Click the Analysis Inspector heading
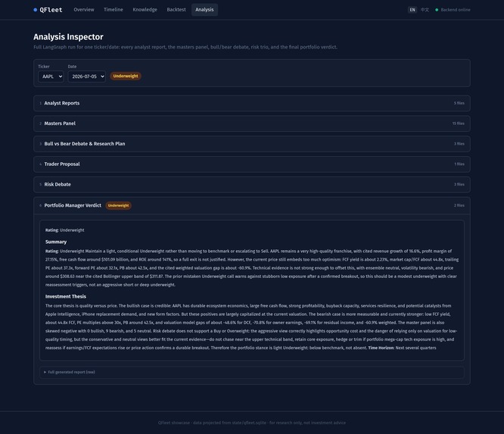The height and width of the screenshot is (434, 504). (x=68, y=36)
